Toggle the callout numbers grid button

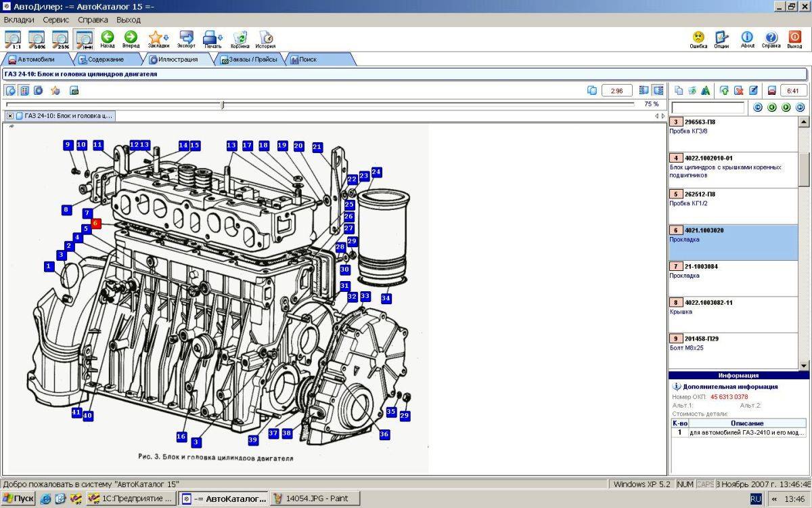(24, 90)
